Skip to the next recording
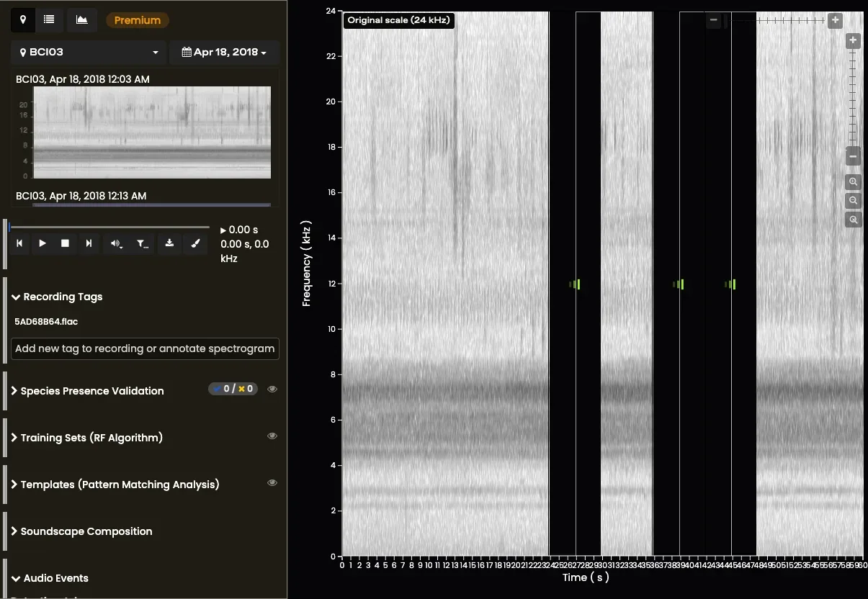 89,243
